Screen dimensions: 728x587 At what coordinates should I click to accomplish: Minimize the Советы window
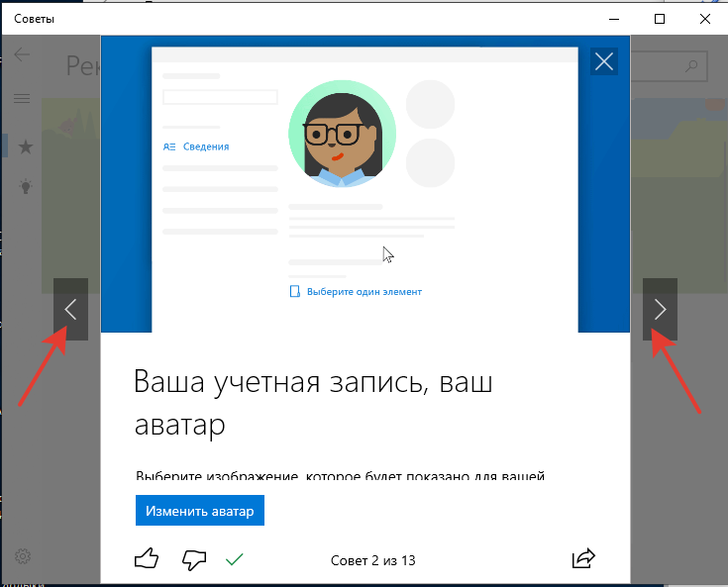(x=613, y=19)
